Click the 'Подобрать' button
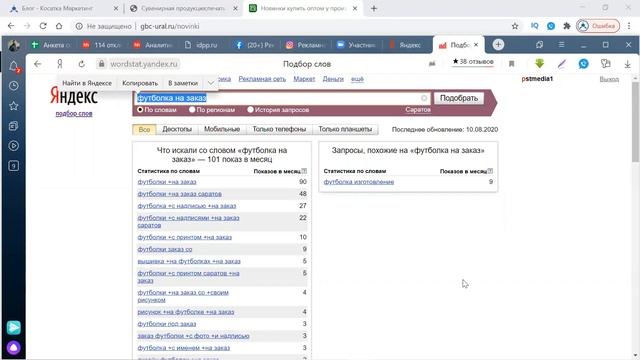The width and height of the screenshot is (640, 360). 459,98
